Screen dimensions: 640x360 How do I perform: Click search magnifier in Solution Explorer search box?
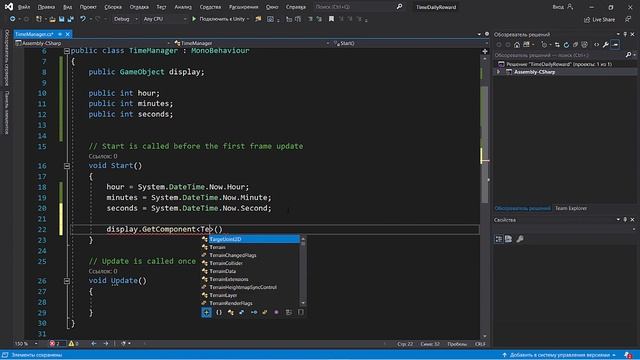pyautogui.click(x=628, y=55)
